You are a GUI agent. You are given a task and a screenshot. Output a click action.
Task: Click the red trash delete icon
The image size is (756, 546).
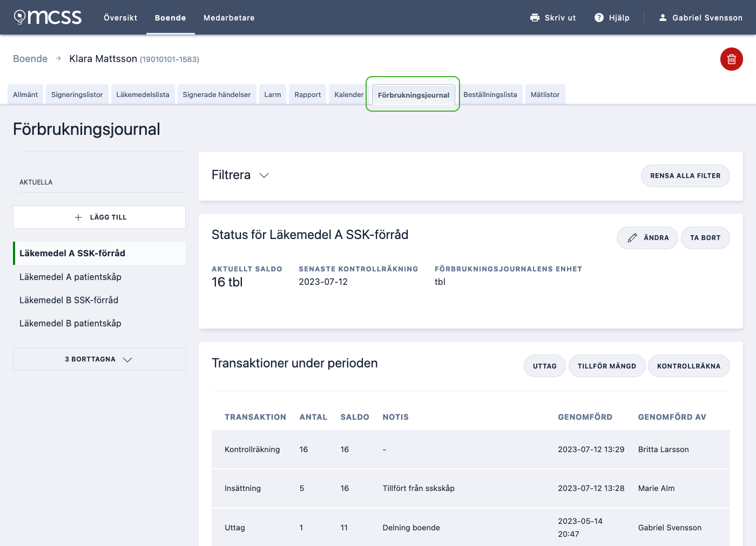tap(732, 59)
